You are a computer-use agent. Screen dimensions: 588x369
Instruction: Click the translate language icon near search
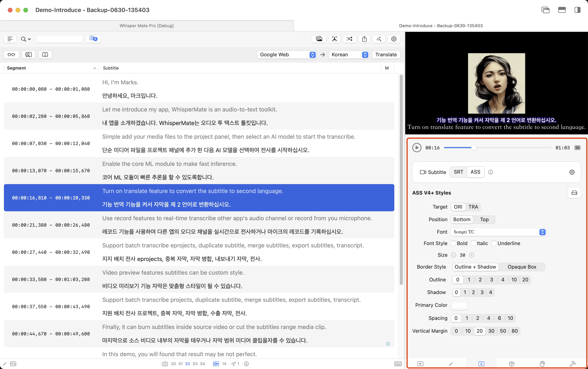(x=93, y=39)
